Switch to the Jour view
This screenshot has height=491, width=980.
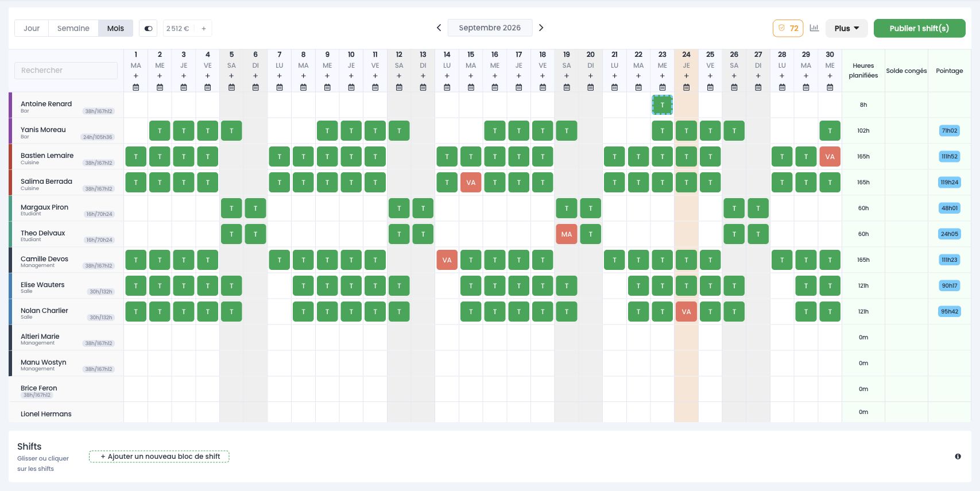point(32,28)
